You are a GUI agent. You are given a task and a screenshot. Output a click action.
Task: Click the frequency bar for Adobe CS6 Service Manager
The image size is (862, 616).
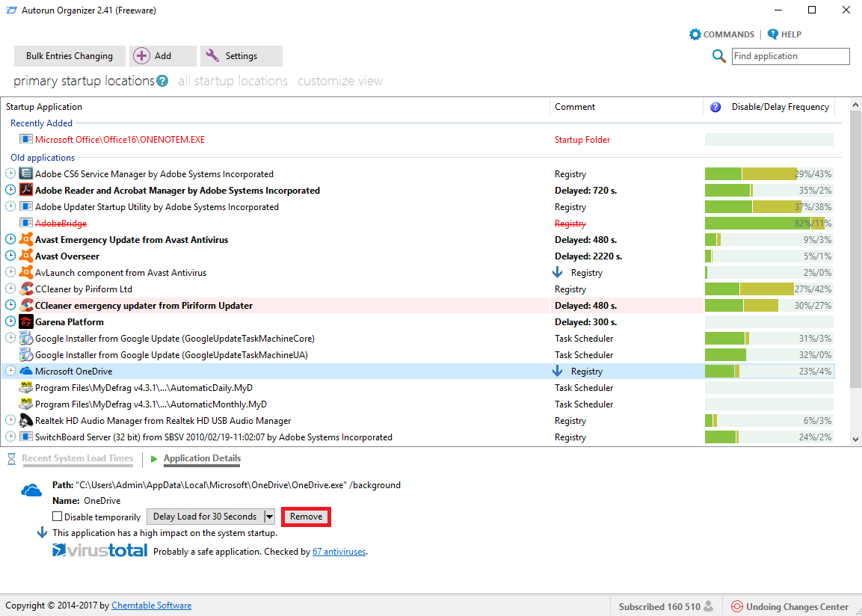(x=769, y=173)
